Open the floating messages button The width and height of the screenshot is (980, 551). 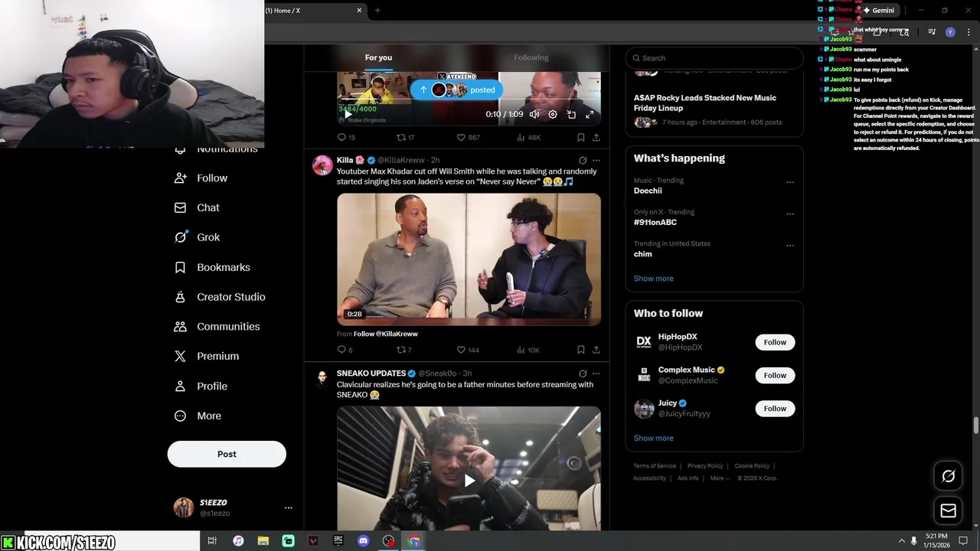click(x=949, y=510)
